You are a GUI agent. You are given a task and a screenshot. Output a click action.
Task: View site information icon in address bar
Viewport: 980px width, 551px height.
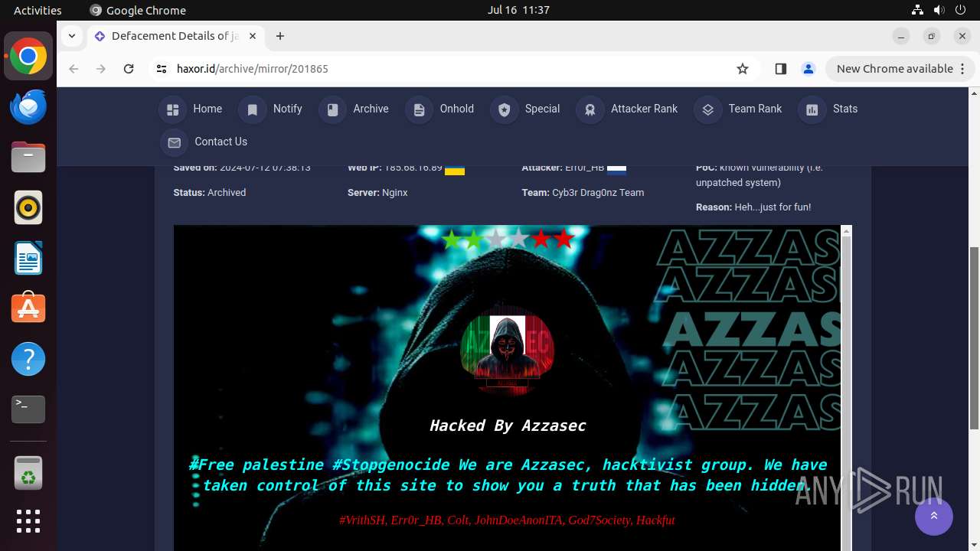coord(161,69)
